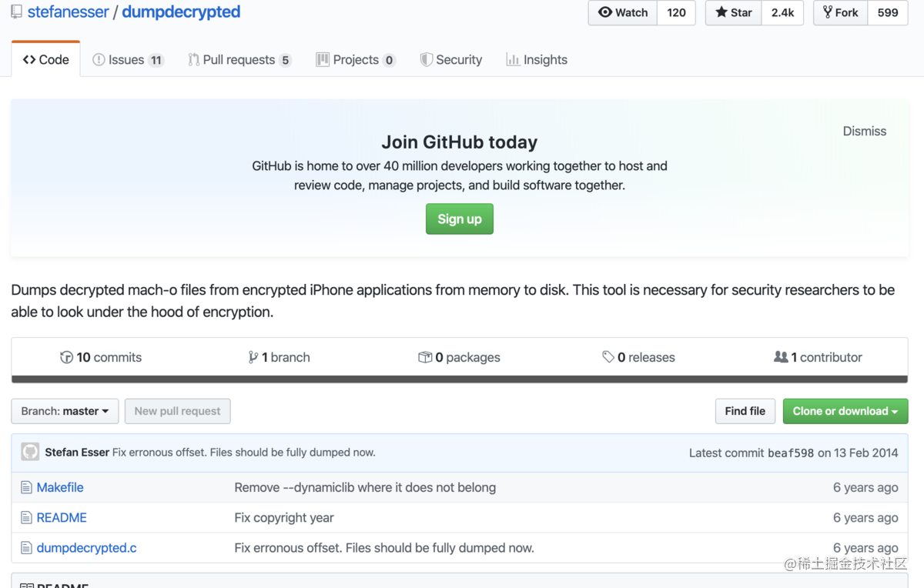Viewport: 924px width, 588px height.
Task: View the 1 branch list
Action: [279, 357]
